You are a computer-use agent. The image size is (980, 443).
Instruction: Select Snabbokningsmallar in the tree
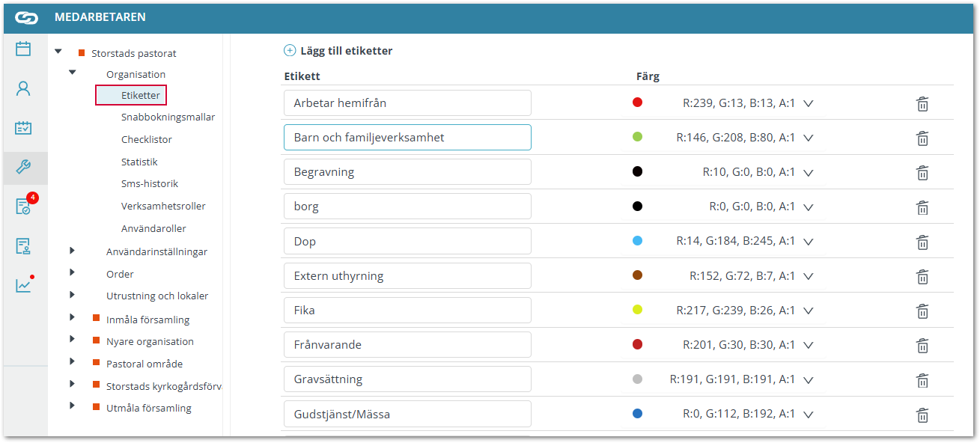pos(168,117)
